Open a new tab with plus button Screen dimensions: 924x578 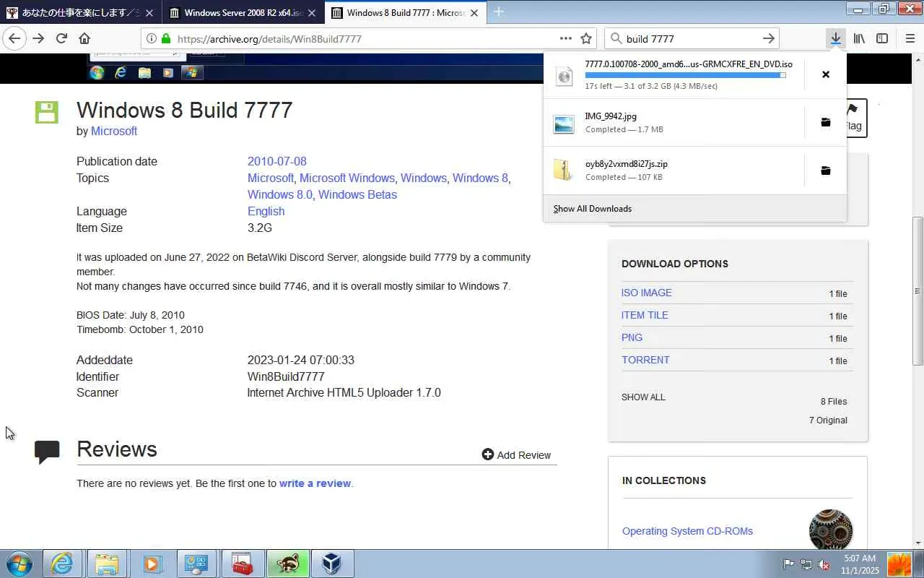click(499, 12)
